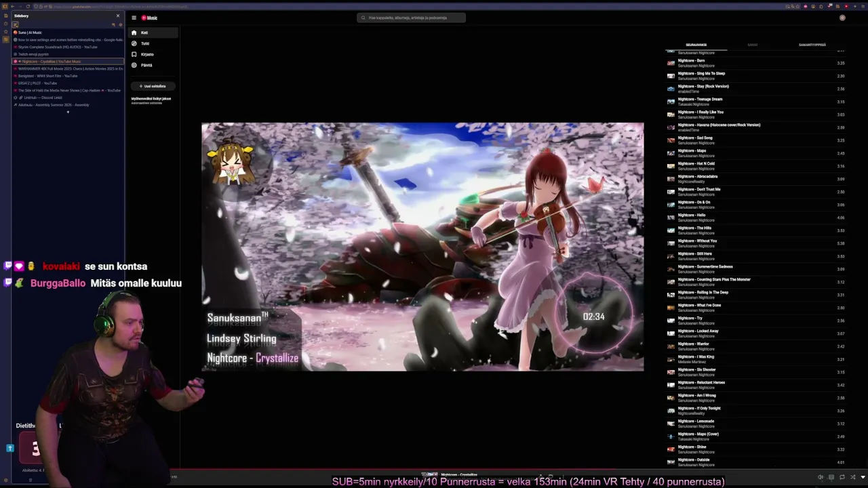Select Nightcore - Crystallize tab in Sidebery
The width and height of the screenshot is (868, 488).
[68, 62]
